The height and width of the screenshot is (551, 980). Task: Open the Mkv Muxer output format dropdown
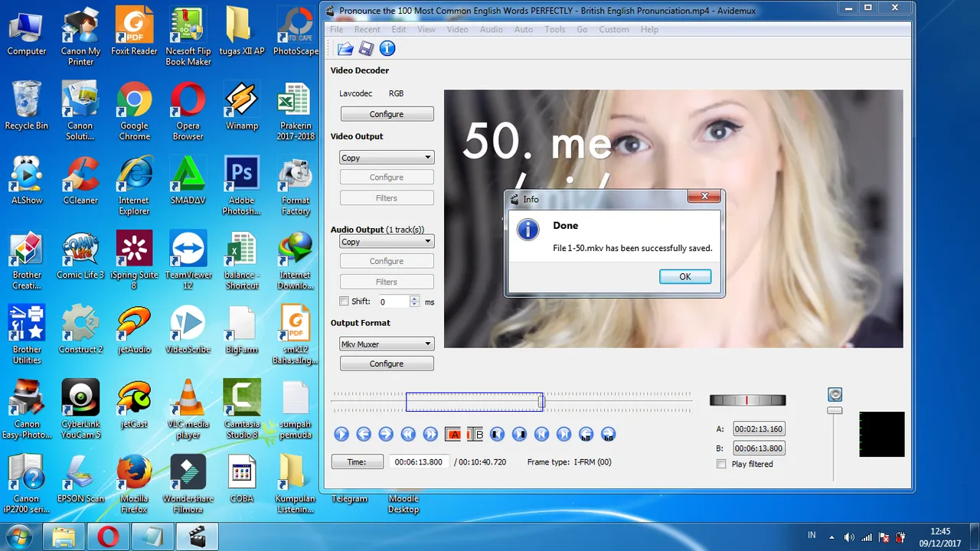click(387, 344)
